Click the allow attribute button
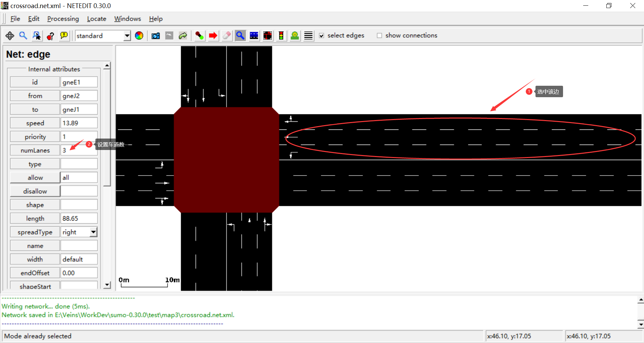The width and height of the screenshot is (644, 343). tap(35, 177)
